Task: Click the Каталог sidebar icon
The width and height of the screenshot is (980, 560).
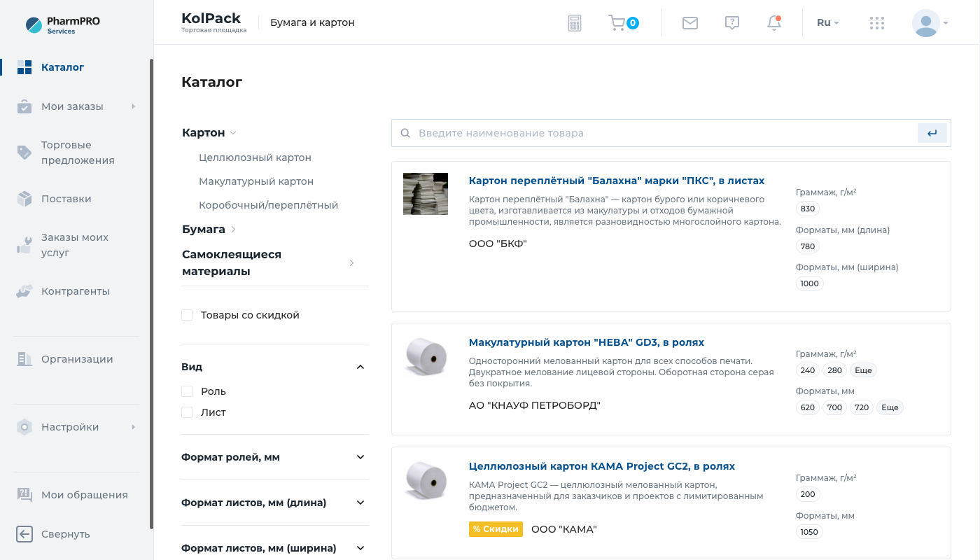Action: click(x=24, y=67)
